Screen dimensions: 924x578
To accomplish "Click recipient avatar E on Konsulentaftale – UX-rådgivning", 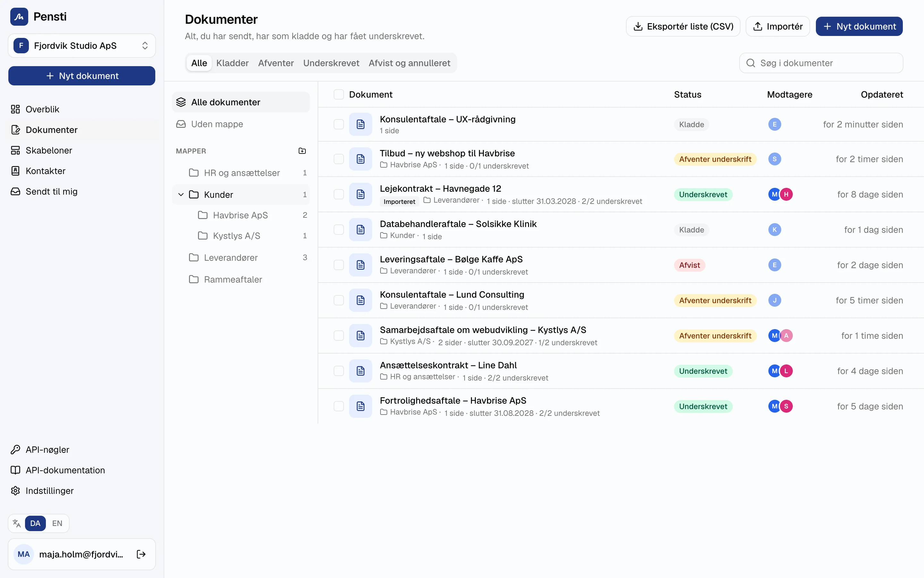I will coord(774,124).
